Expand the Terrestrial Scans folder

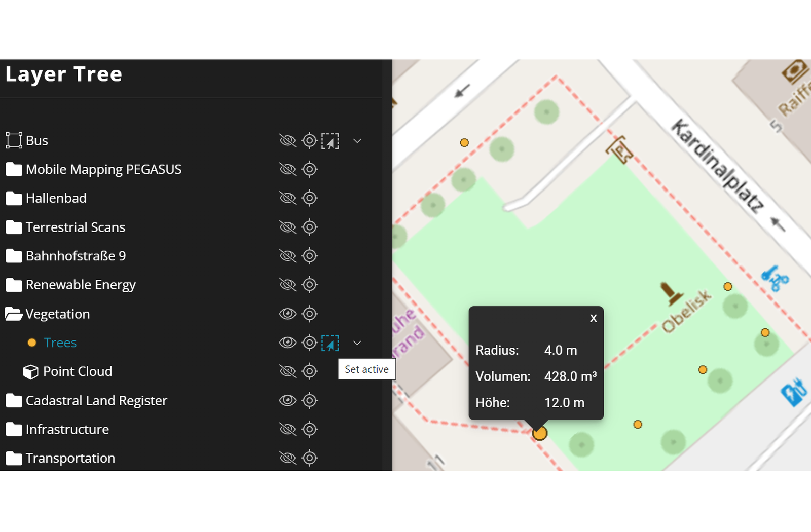[x=14, y=227]
